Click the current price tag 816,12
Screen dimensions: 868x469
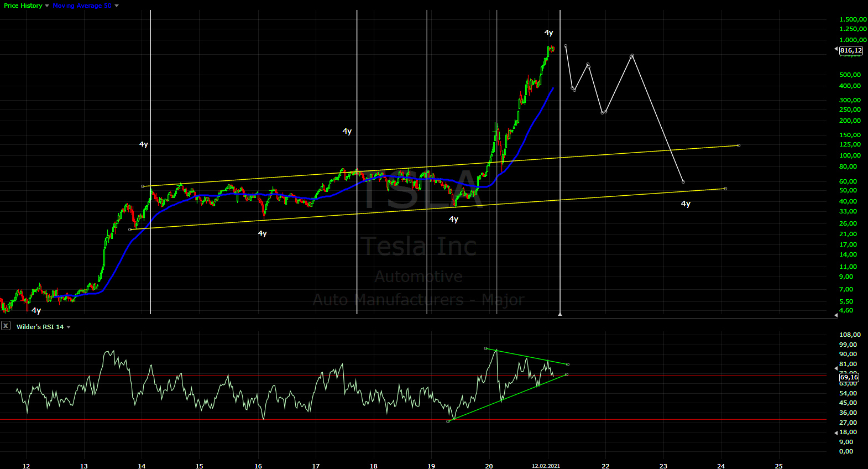coord(850,50)
